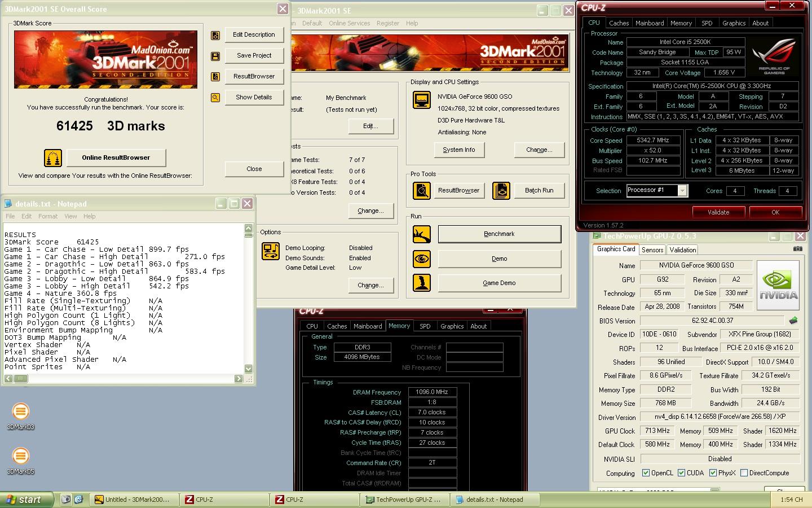
Task: Toggle the DirectCompute checkbox in GPU-Z
Action: [x=744, y=473]
